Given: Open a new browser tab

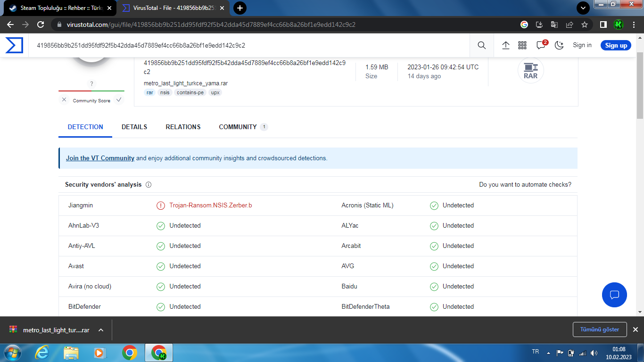Looking at the screenshot, I should point(240,8).
